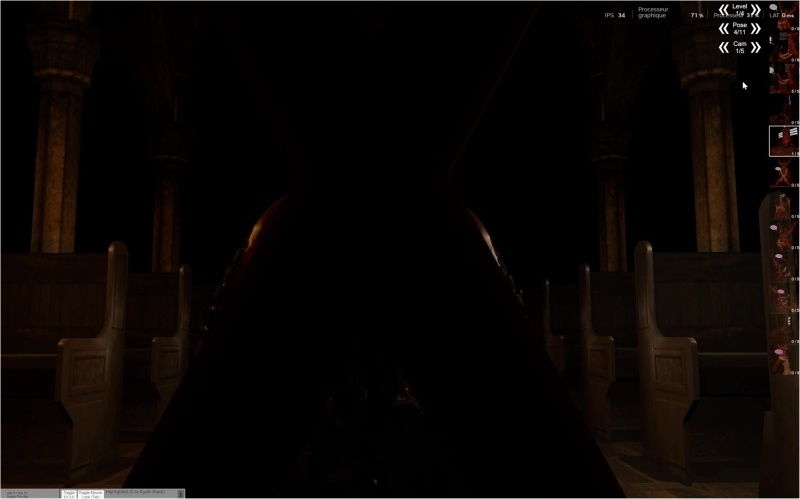The height and width of the screenshot is (499, 800).
Task: Pick the thumbnail directly below the highlighted one
Action: click(x=783, y=174)
